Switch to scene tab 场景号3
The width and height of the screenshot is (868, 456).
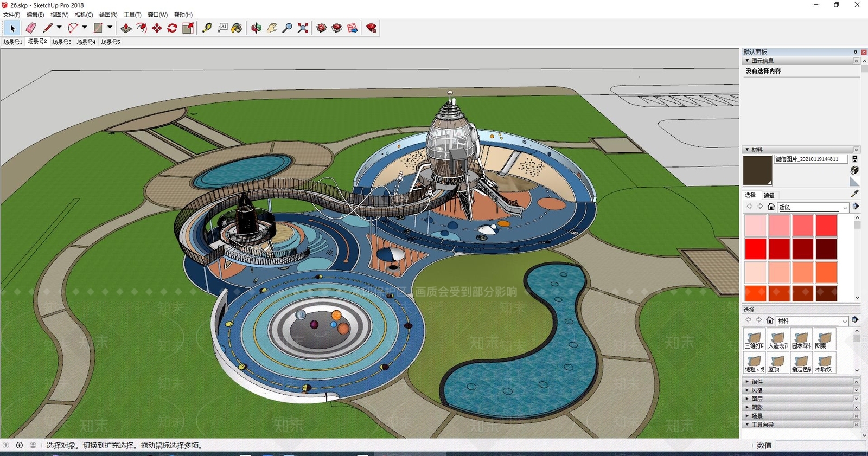62,42
